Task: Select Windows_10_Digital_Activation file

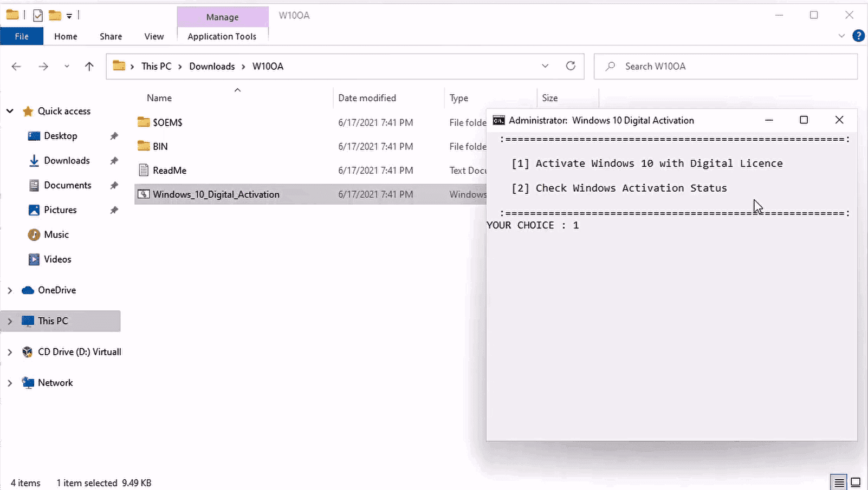Action: pyautogui.click(x=216, y=194)
